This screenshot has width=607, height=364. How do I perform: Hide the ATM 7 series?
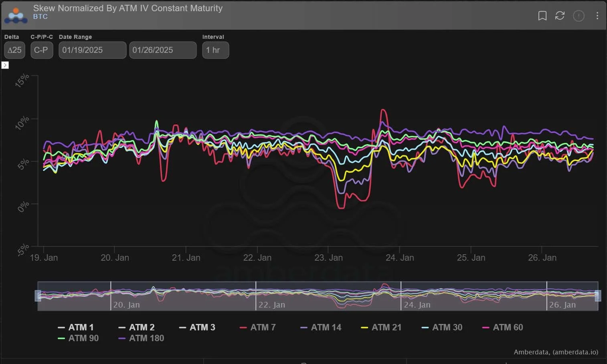258,327
